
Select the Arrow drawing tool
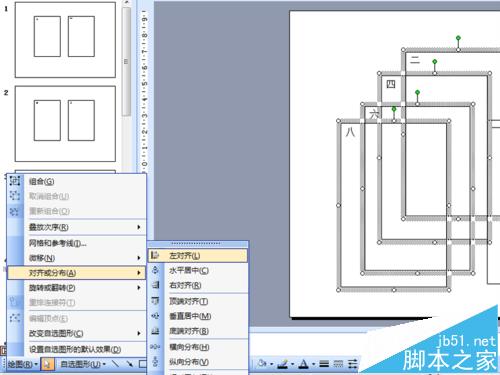[x=129, y=364]
